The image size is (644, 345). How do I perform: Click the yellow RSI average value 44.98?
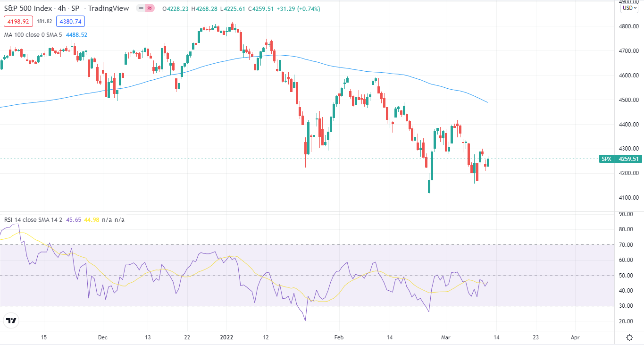[92, 219]
